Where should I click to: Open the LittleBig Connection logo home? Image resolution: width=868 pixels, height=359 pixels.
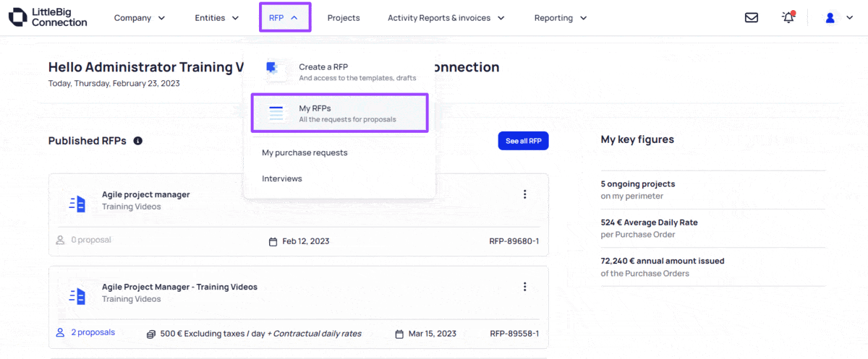pos(48,17)
